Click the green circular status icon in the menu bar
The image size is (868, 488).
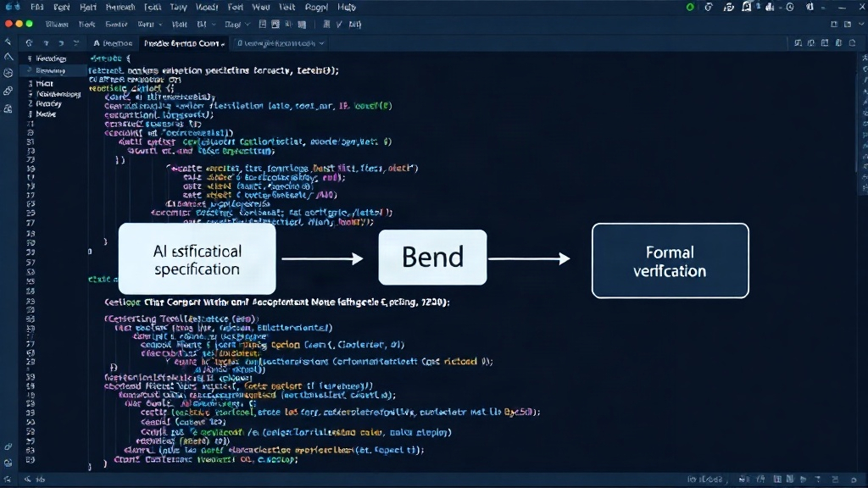[690, 7]
